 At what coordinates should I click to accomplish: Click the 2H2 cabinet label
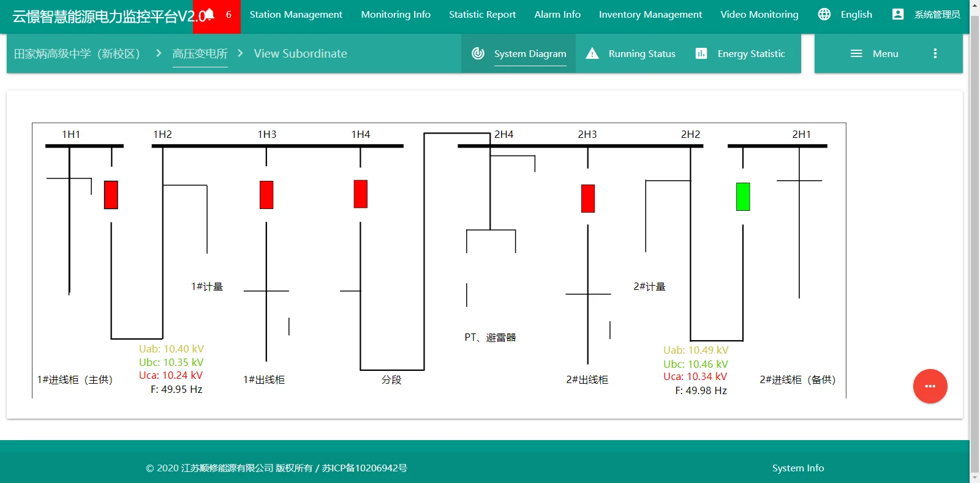(x=691, y=134)
